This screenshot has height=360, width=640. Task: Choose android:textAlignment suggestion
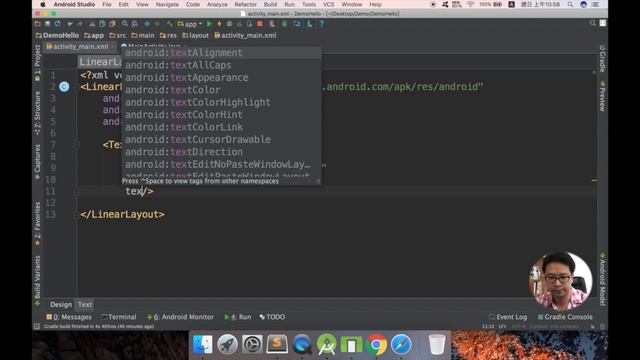click(221, 53)
